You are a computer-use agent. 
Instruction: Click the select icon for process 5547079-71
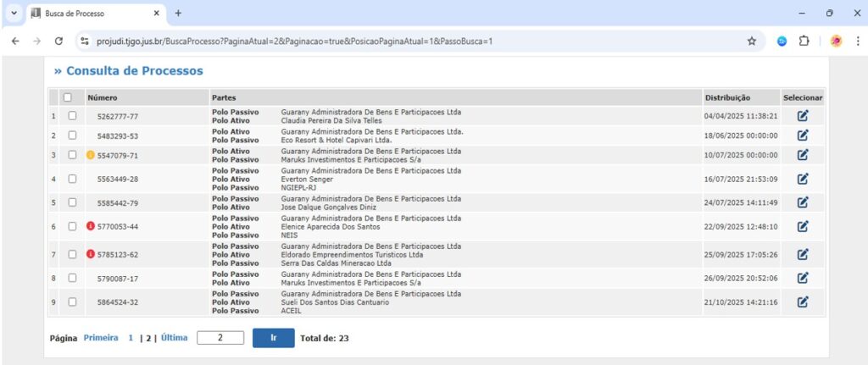(802, 155)
